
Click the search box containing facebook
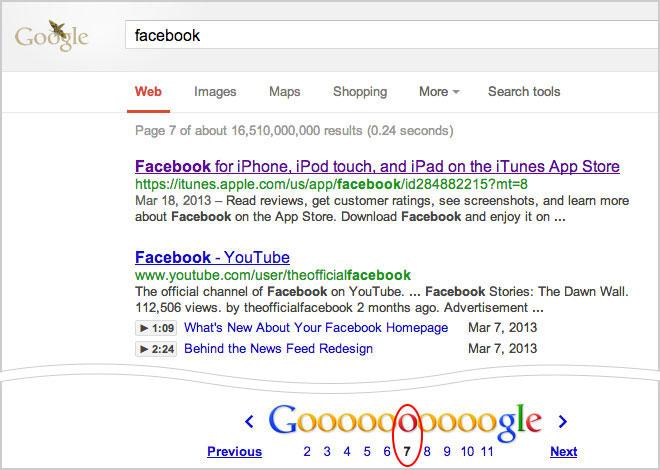[393, 35]
